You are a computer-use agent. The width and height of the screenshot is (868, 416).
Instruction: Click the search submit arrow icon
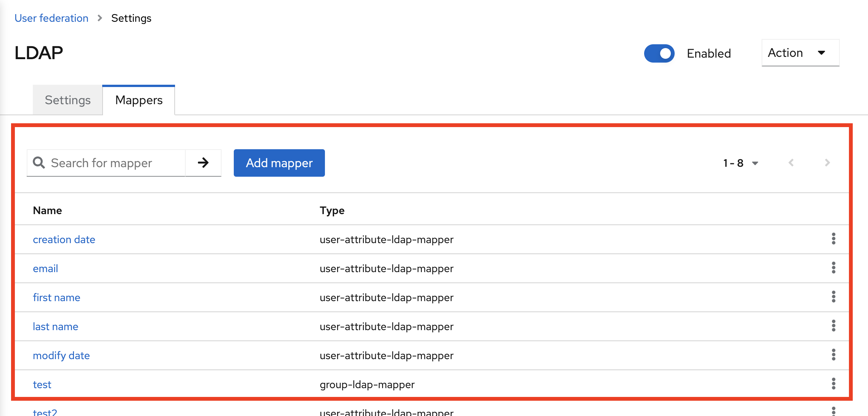(203, 163)
